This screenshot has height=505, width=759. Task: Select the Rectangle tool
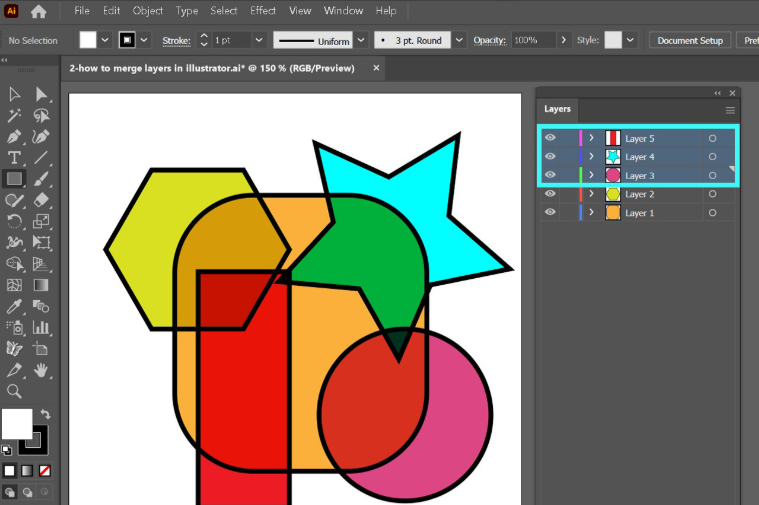[x=15, y=179]
